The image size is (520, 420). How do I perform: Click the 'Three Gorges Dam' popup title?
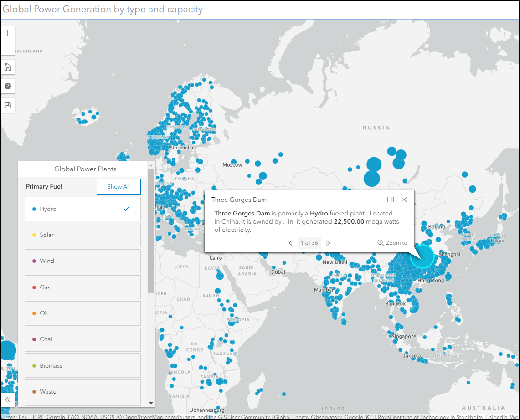[239, 200]
